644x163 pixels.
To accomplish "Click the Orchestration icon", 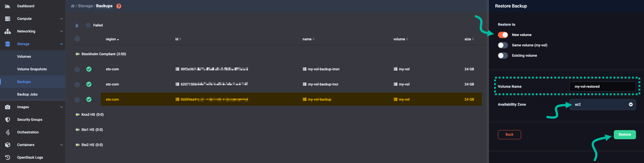I will pyautogui.click(x=7, y=132).
